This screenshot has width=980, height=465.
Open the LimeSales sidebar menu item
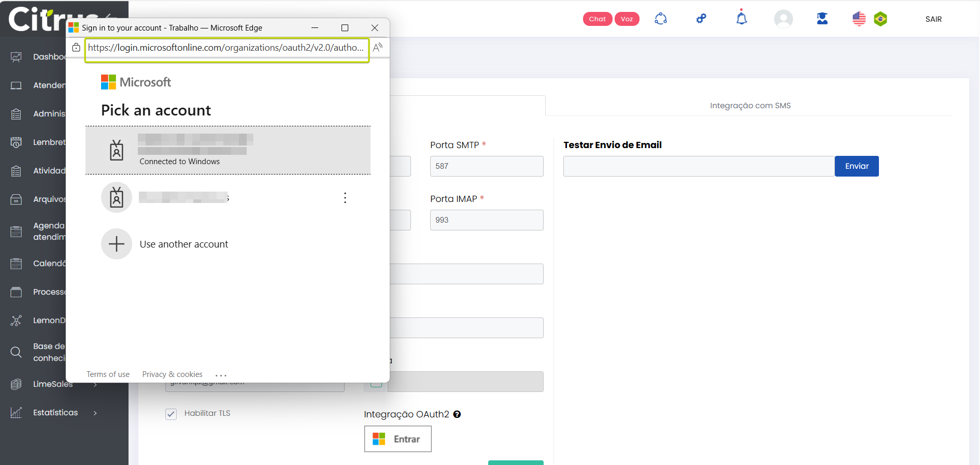pos(52,384)
